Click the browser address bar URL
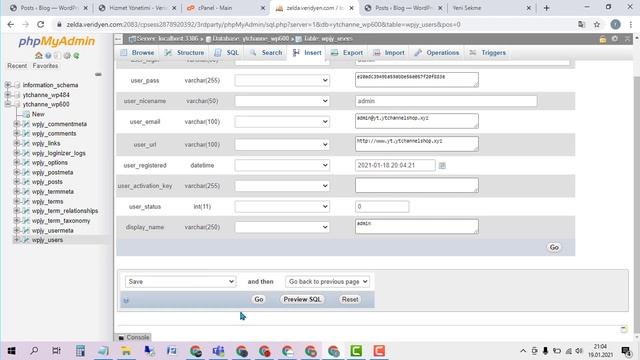Image resolution: width=640 pixels, height=360 pixels. pos(263,24)
